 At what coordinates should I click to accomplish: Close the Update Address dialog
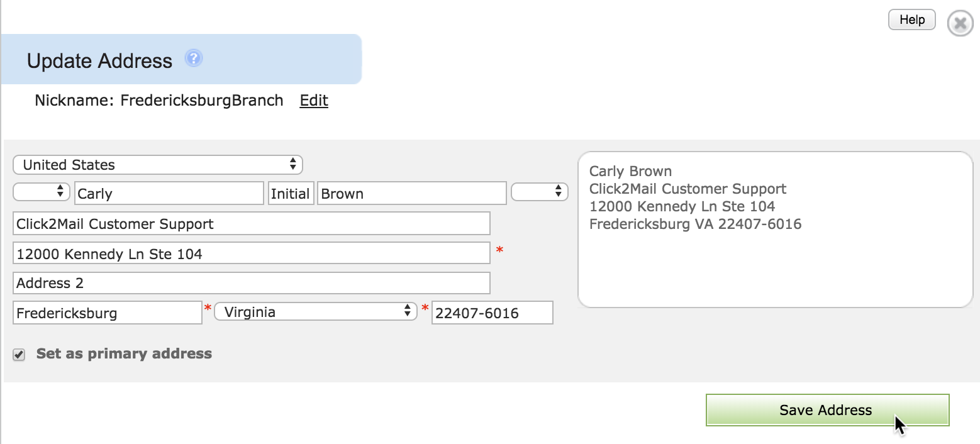[960, 23]
